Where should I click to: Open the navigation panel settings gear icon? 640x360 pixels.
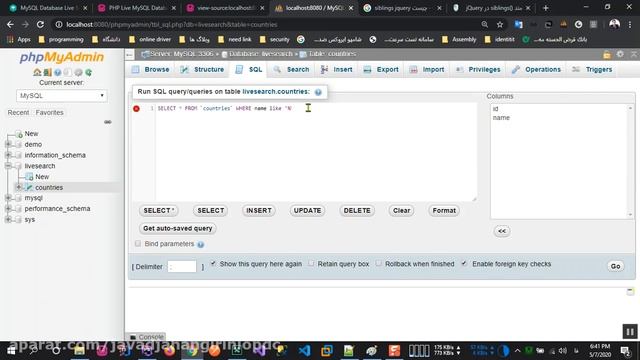point(78,72)
